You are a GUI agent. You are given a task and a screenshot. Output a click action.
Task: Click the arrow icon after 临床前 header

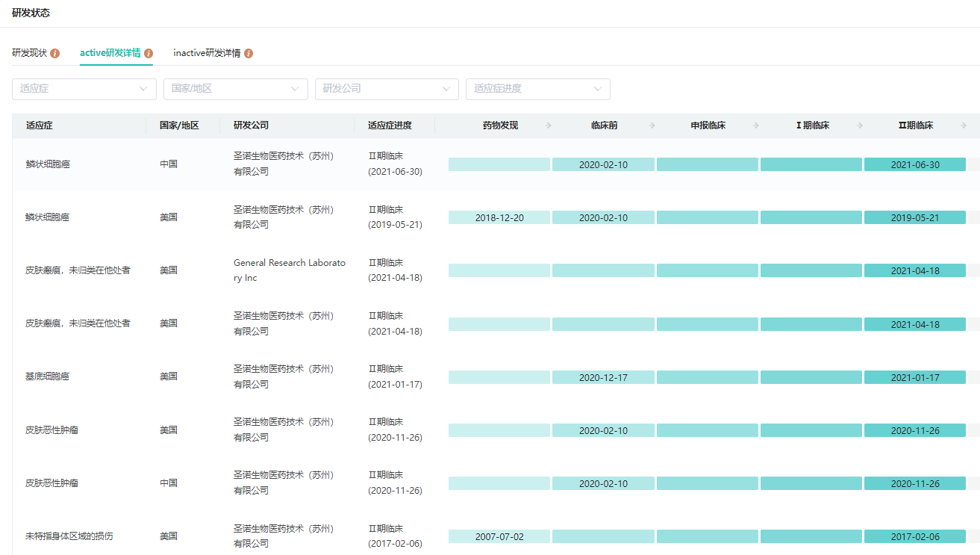(652, 125)
